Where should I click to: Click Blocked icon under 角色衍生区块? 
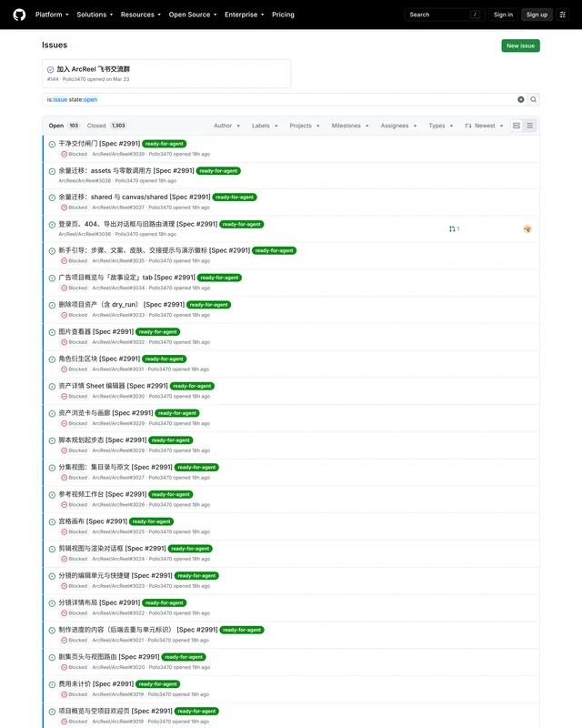pos(64,369)
